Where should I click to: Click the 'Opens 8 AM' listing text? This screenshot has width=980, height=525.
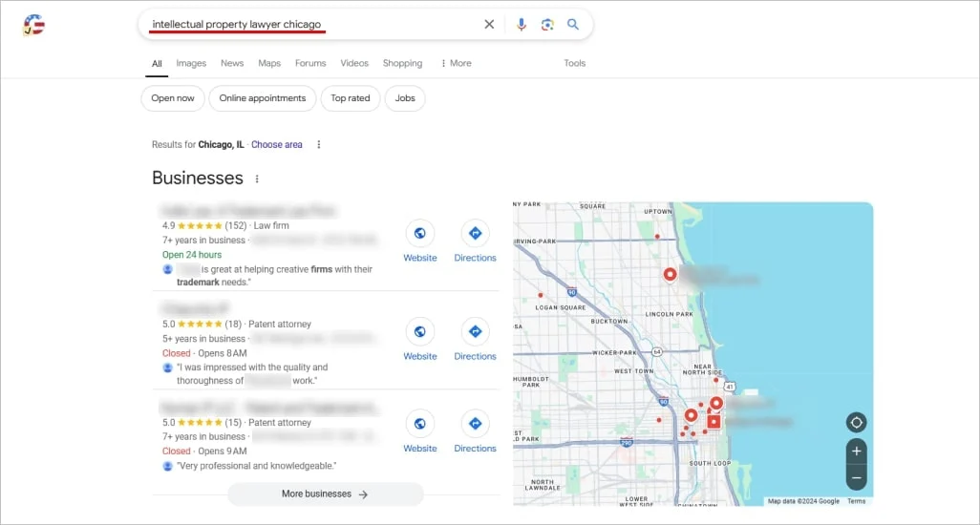[x=223, y=353]
